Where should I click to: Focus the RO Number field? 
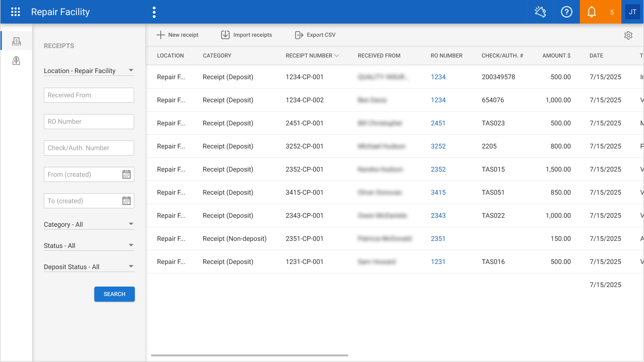(x=89, y=122)
